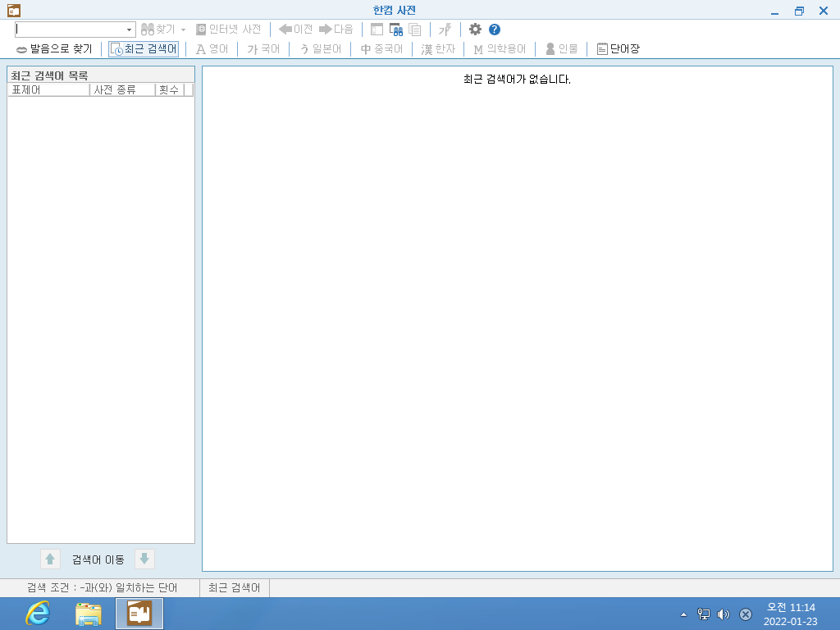Go forward with 다음 arrow
The width and height of the screenshot is (840, 630).
(336, 29)
